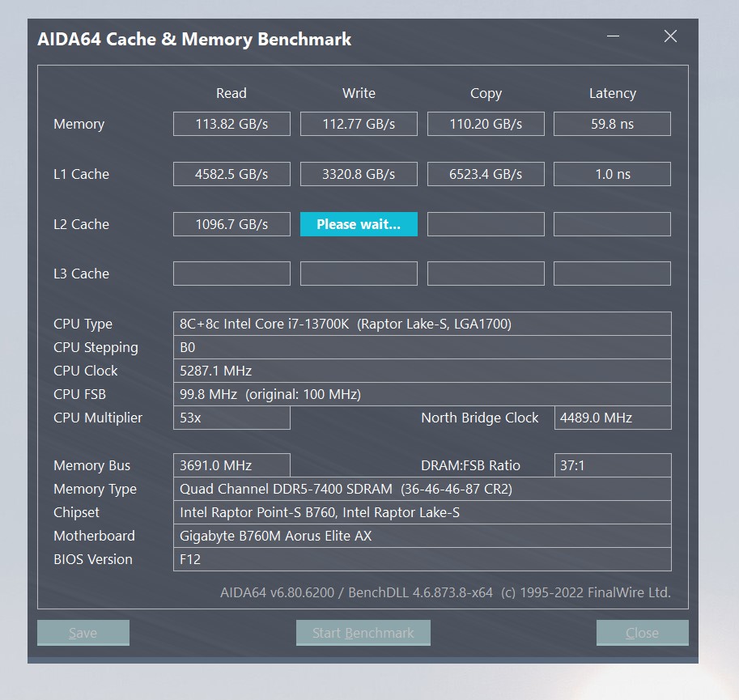The image size is (739, 700).
Task: Click the L2 Cache row label
Action: click(x=81, y=224)
